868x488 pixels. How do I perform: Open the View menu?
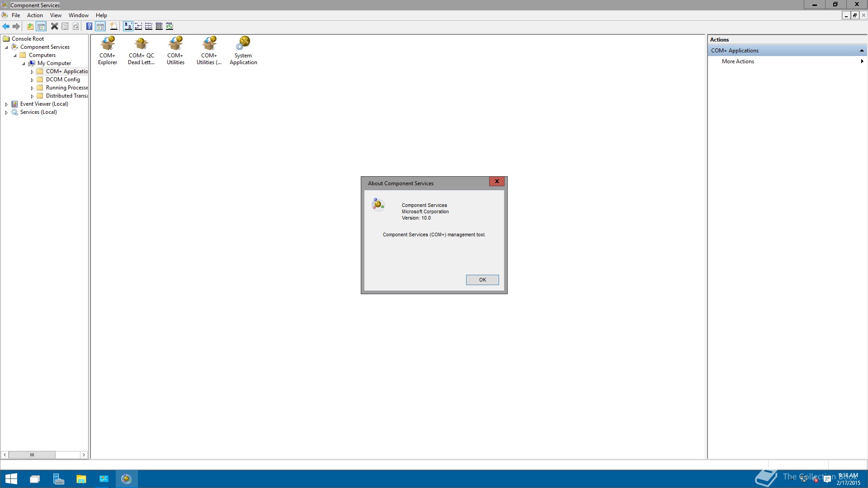coord(56,15)
